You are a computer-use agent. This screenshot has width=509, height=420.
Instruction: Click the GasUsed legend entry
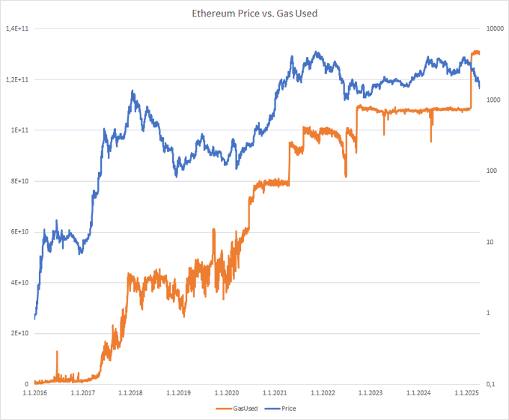237,408
